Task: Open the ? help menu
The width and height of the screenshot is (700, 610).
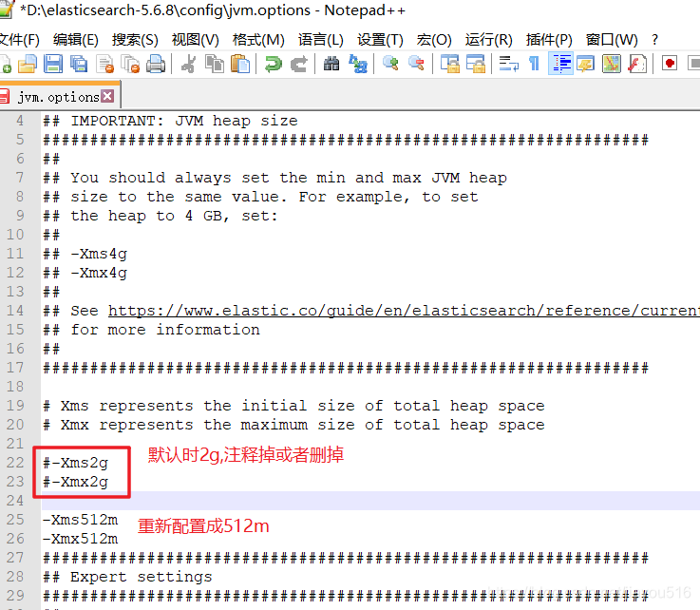Action: click(654, 40)
